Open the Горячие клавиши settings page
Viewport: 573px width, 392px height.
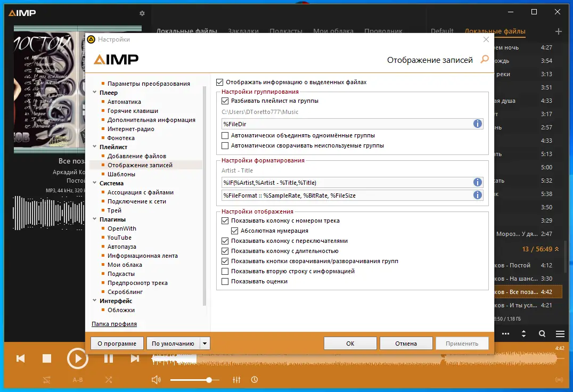coord(133,111)
